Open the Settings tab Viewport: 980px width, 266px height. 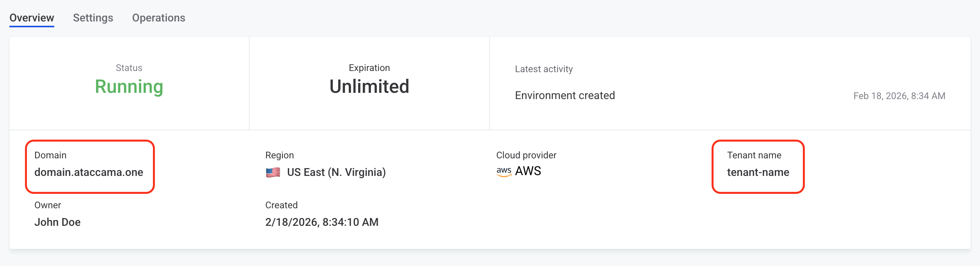pyautogui.click(x=93, y=18)
